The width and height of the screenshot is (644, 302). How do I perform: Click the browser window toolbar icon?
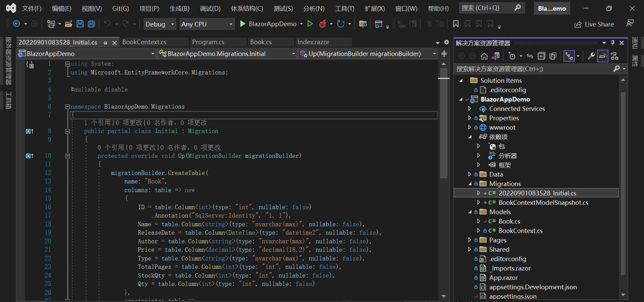(x=379, y=24)
